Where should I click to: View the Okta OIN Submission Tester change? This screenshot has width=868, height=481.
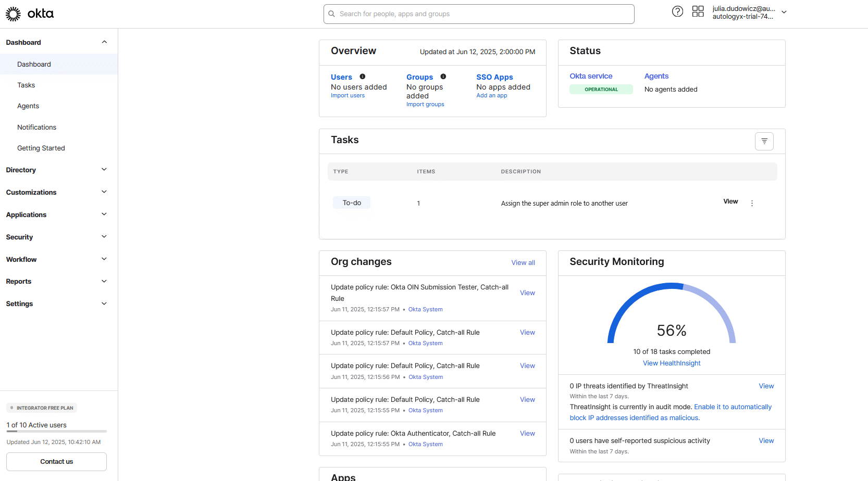[527, 293]
